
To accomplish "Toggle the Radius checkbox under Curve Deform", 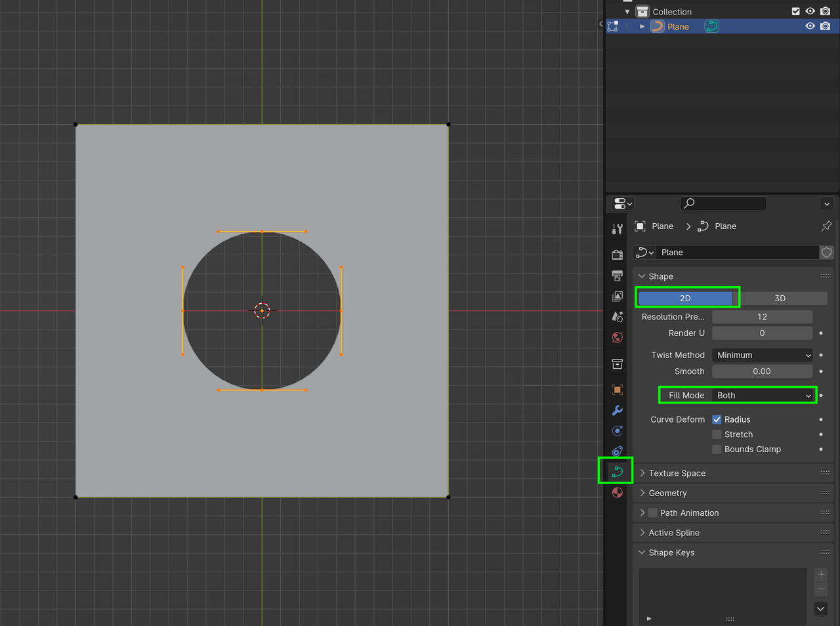I will click(x=717, y=419).
